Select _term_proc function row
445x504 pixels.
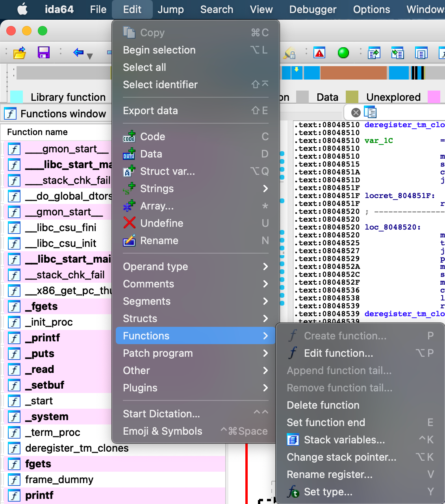click(x=53, y=432)
